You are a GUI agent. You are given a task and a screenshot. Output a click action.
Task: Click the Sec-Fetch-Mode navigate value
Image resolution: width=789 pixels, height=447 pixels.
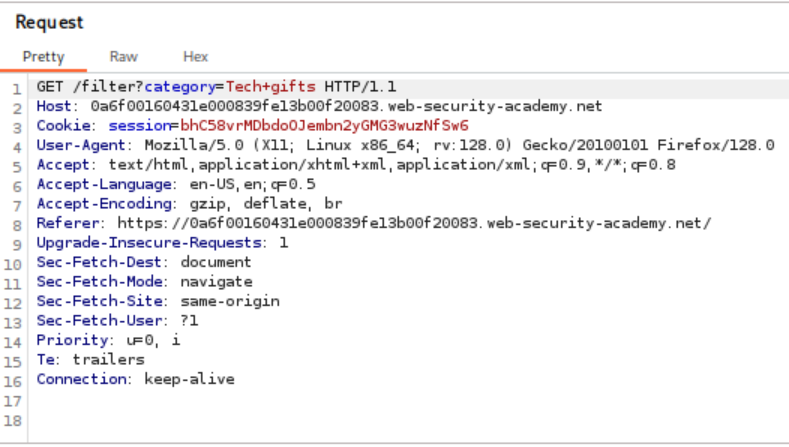216,282
